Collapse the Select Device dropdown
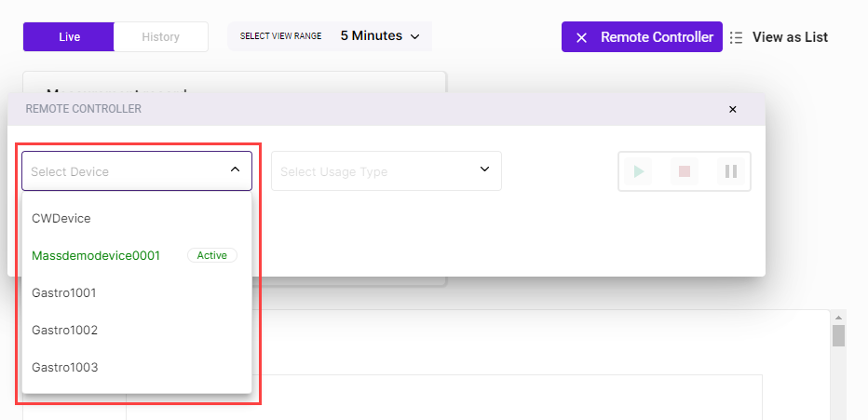The width and height of the screenshot is (868, 420). coord(137,171)
